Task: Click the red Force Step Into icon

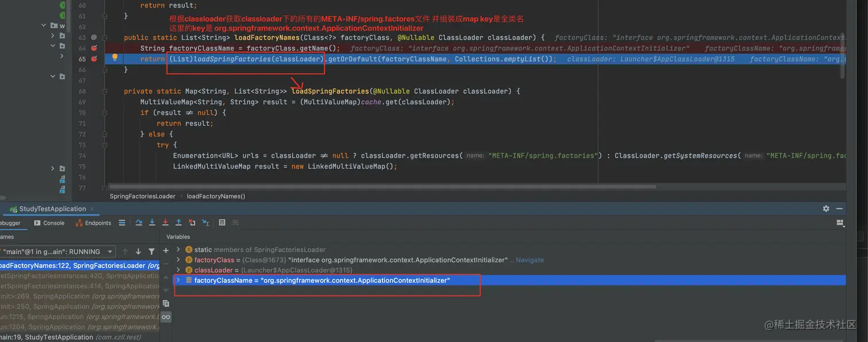Action: (x=165, y=222)
